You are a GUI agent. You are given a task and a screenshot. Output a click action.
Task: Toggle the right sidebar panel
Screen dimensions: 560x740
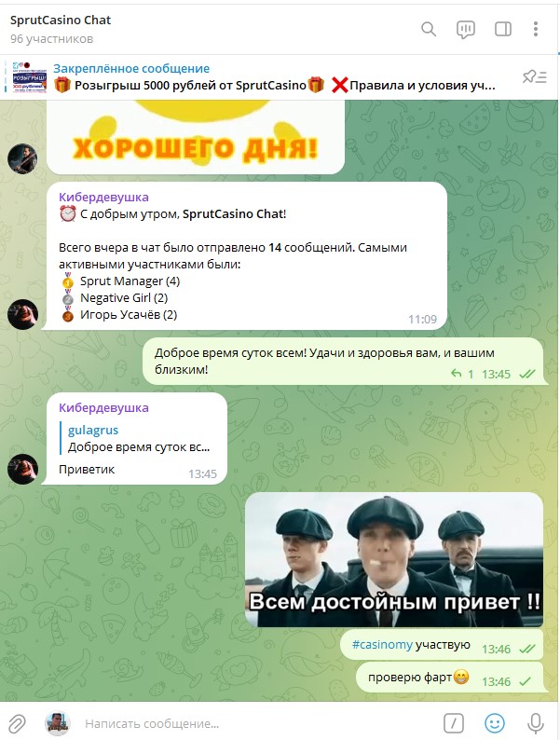(x=503, y=29)
